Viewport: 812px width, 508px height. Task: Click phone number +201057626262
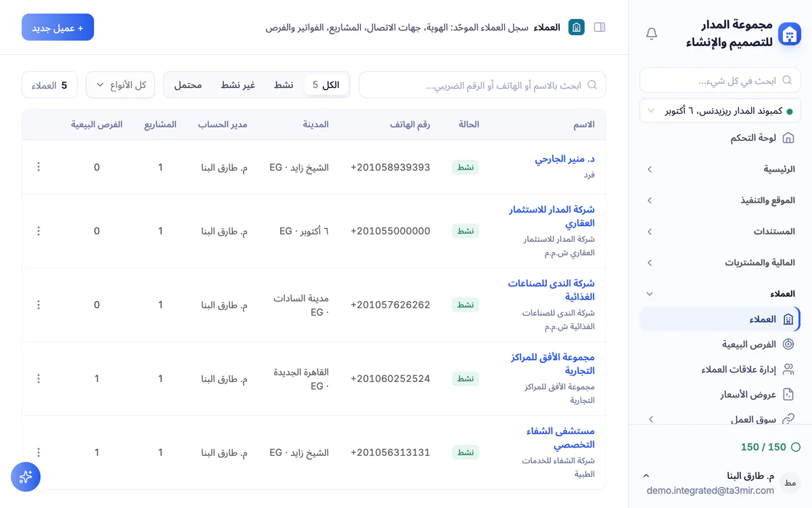click(x=390, y=305)
